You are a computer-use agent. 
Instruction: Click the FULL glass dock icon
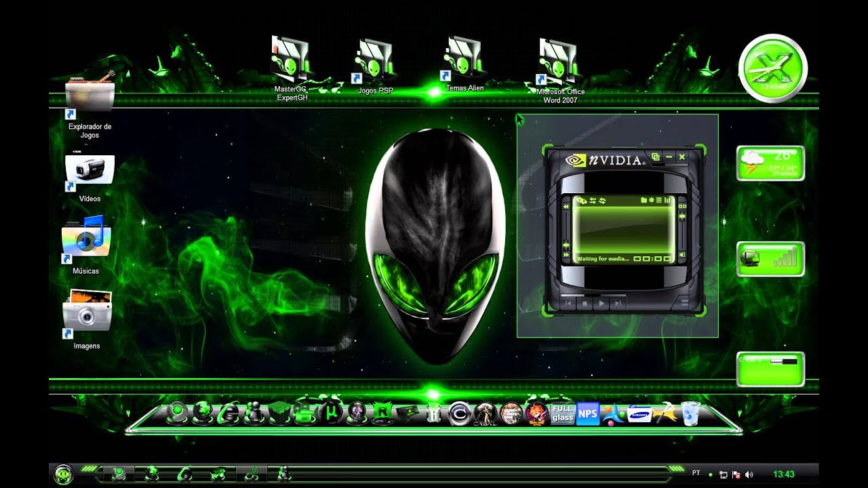[x=563, y=413]
